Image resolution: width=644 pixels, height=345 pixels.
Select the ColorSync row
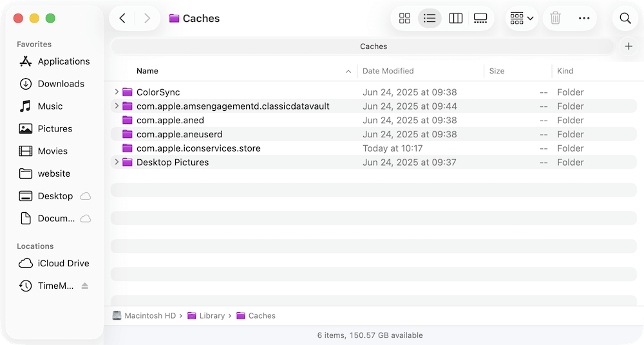point(374,92)
